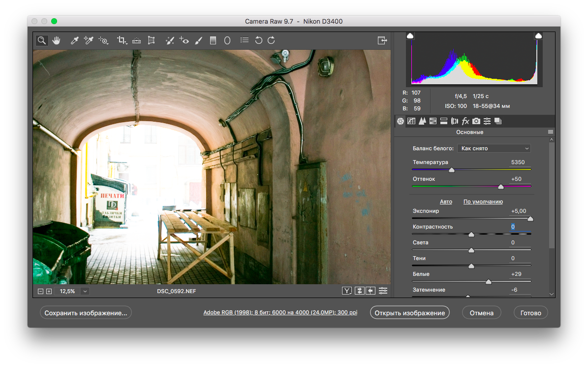Open the Основные panel options menu
The height and width of the screenshot is (367, 588).
point(551,132)
